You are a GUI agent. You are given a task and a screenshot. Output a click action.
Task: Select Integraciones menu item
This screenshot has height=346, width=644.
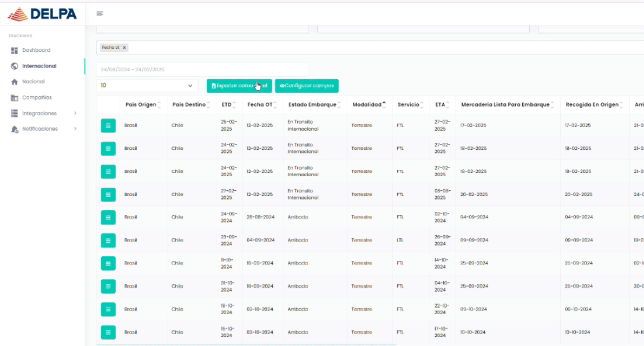tap(40, 114)
